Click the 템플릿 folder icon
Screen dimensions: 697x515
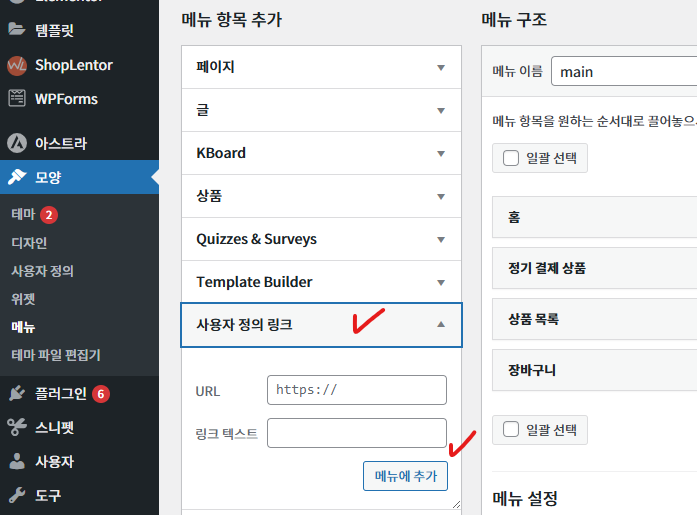click(x=16, y=29)
